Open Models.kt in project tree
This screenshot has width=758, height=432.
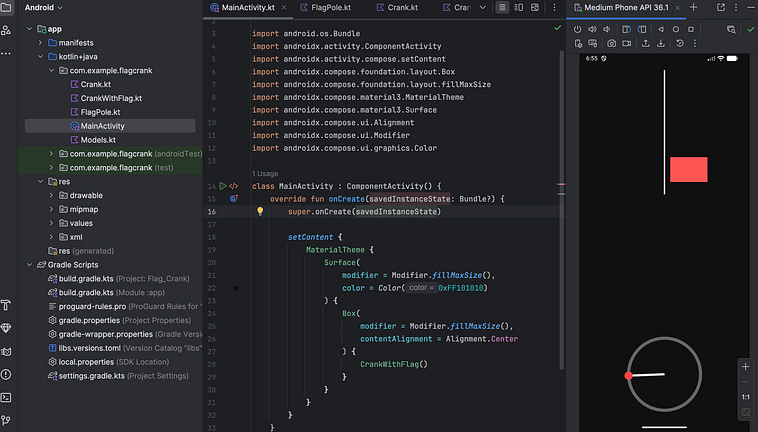pos(98,140)
